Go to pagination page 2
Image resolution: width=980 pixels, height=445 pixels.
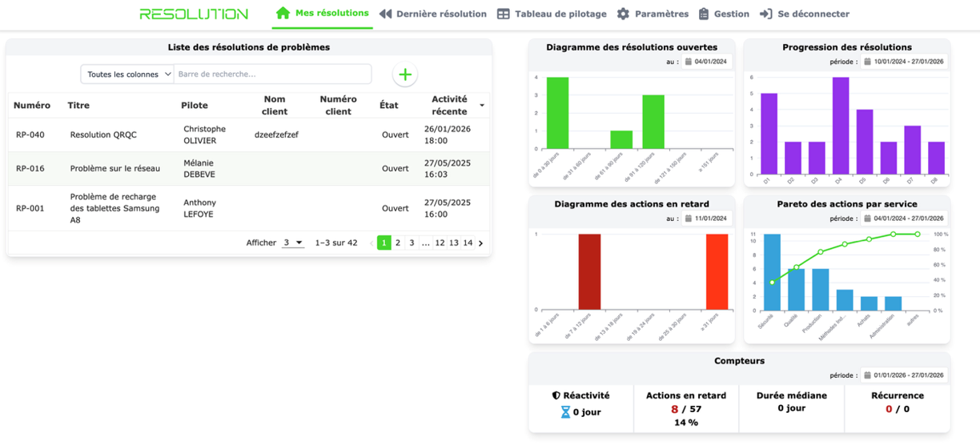point(398,243)
